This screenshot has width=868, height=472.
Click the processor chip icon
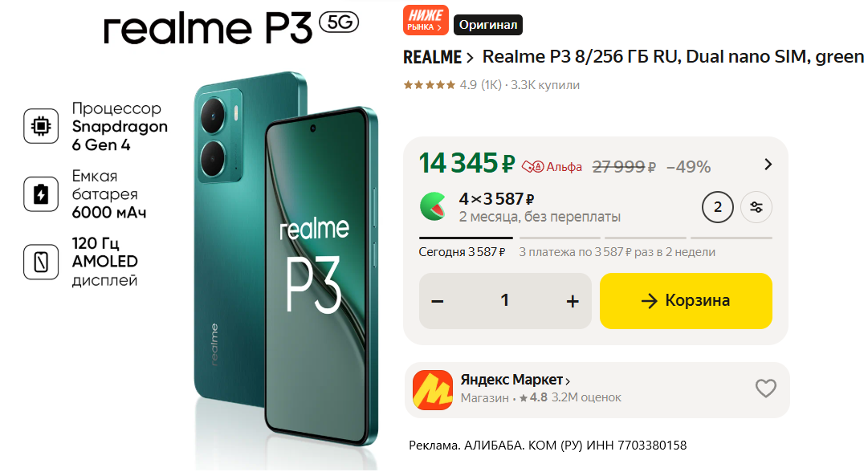click(41, 126)
